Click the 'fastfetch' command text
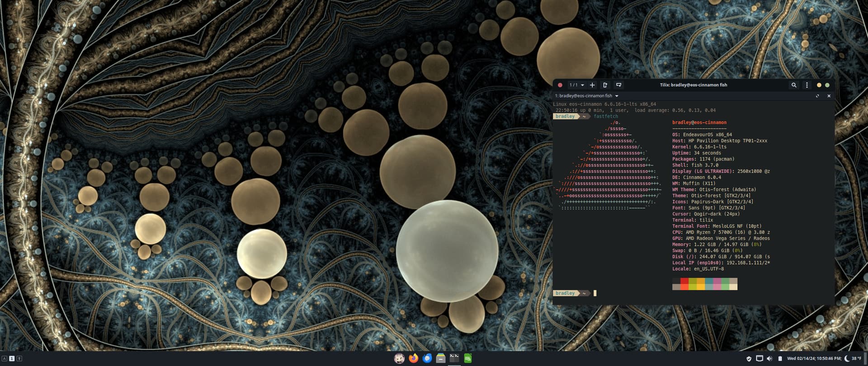 point(606,117)
